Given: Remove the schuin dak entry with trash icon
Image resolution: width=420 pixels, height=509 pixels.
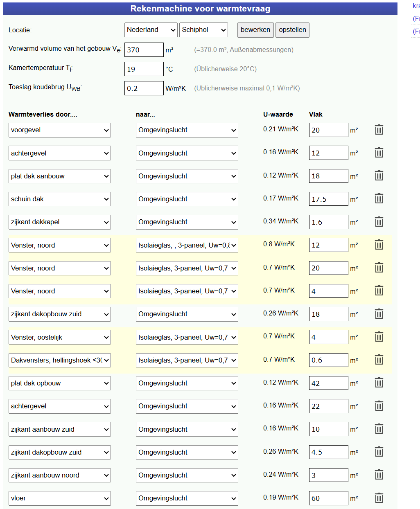Looking at the screenshot, I should (379, 198).
